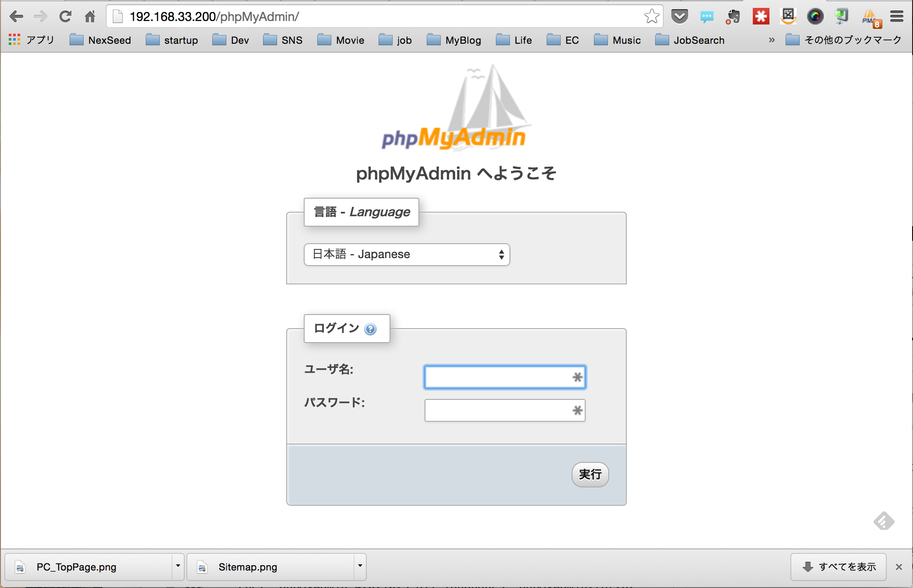
Task: Open the Chrome hamburger menu
Action: tap(896, 16)
